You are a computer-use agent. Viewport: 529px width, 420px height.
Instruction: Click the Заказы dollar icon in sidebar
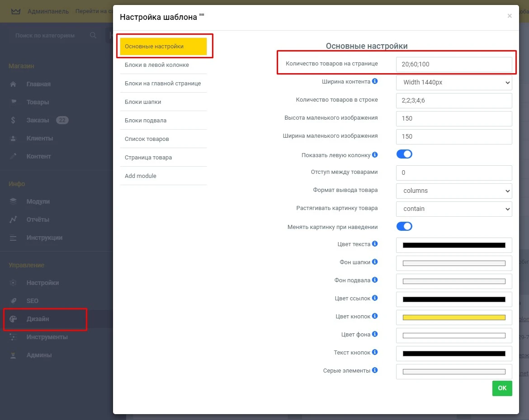pyautogui.click(x=13, y=120)
